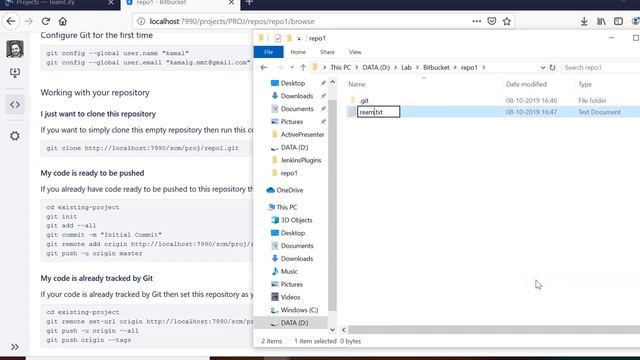Image resolution: width=640 pixels, height=360 pixels.
Task: Click properties checkmark icon in title bar
Action: [278, 38]
